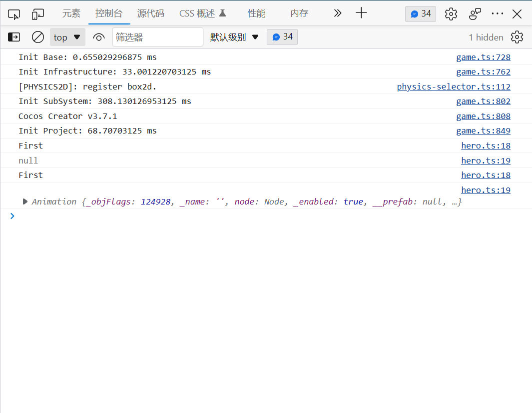The width and height of the screenshot is (532, 413).
Task: Show more tabs with double chevron
Action: (x=337, y=13)
